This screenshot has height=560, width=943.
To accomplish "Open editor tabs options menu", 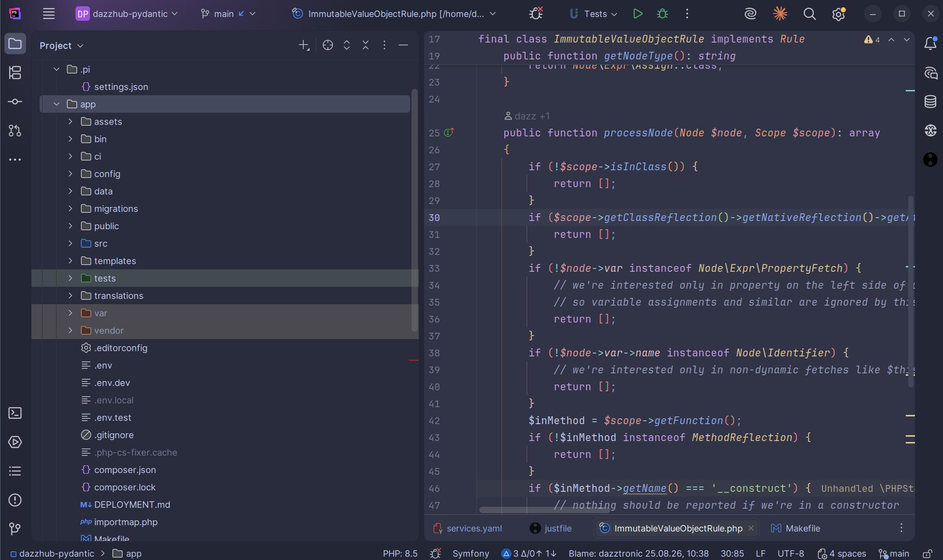I will pyautogui.click(x=901, y=528).
